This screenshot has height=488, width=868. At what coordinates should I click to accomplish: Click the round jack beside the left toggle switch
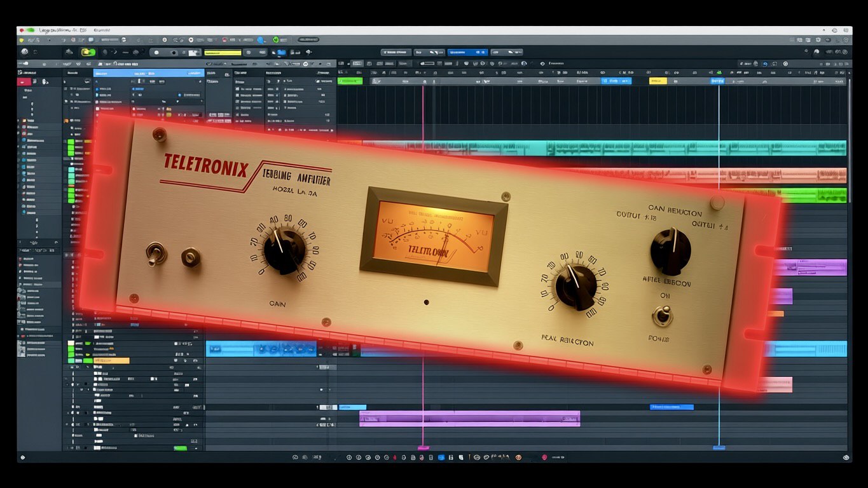click(x=191, y=257)
